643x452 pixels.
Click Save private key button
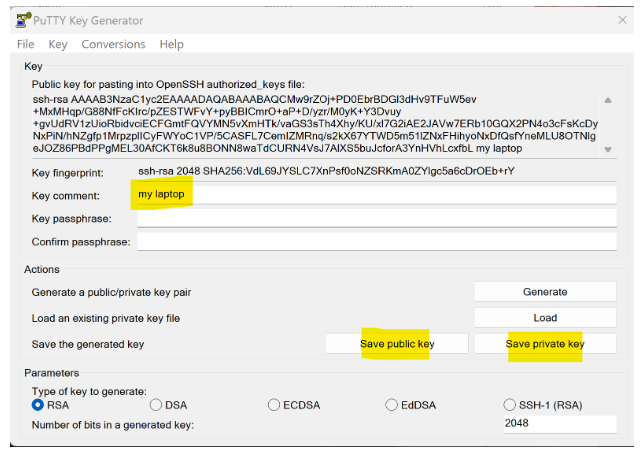click(545, 344)
